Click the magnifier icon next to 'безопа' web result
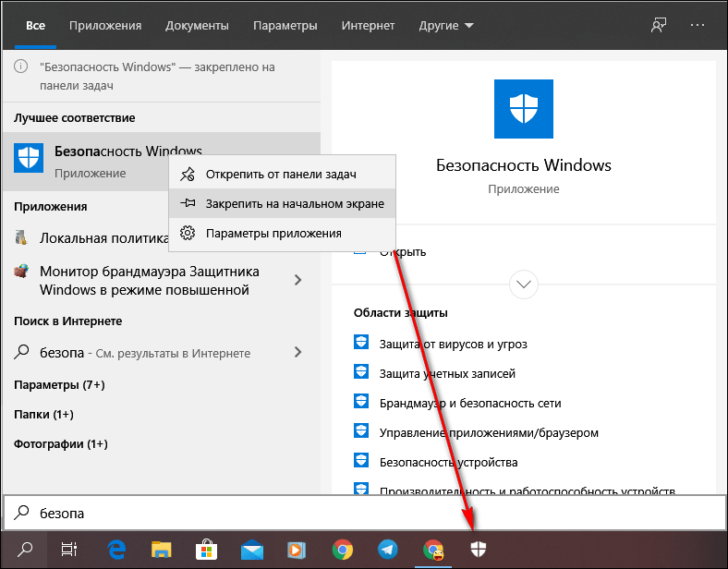728x569 pixels. point(21,352)
